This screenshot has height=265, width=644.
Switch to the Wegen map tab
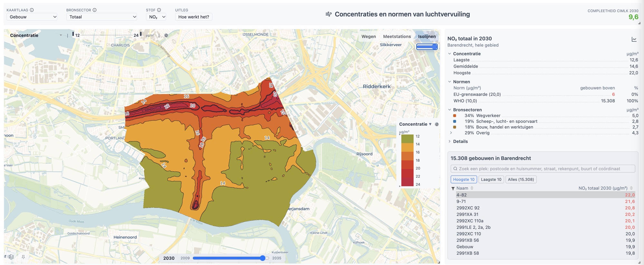click(x=369, y=36)
